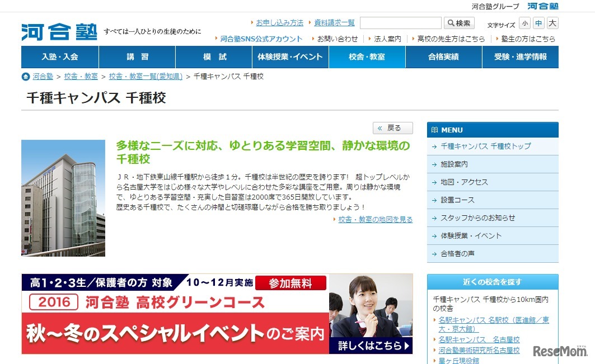Select the 校舎・教室 navigation tab

click(367, 57)
